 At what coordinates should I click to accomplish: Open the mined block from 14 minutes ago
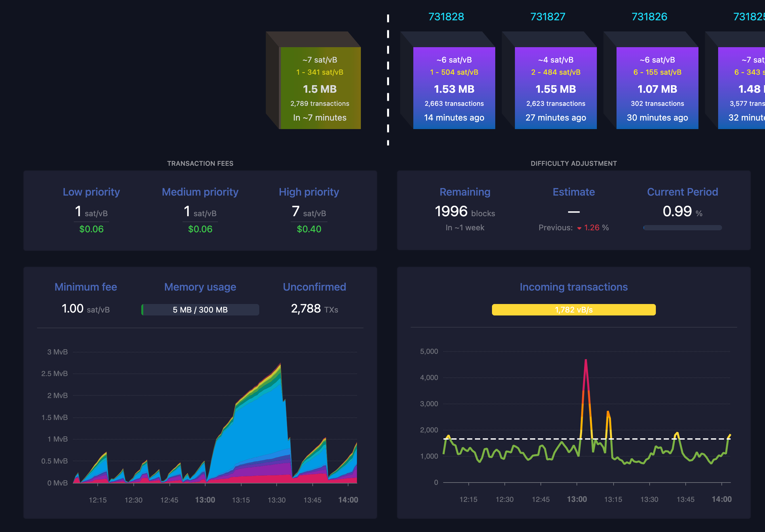(x=454, y=88)
